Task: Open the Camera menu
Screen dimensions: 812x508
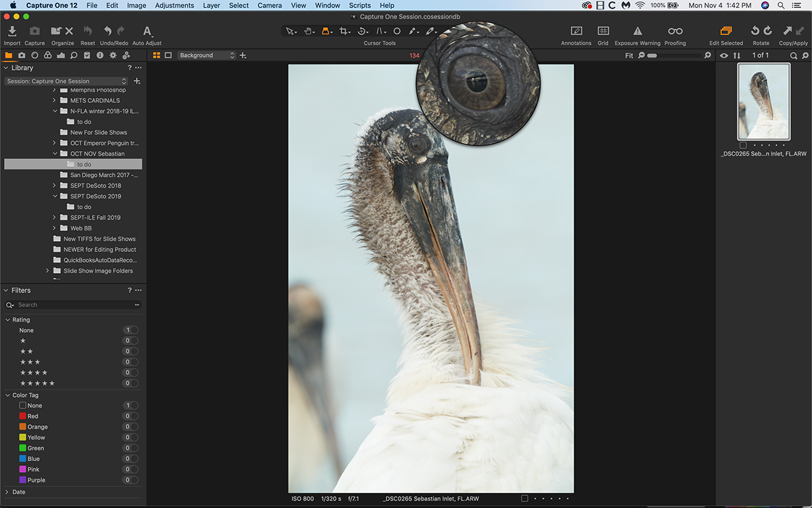Action: coord(269,5)
